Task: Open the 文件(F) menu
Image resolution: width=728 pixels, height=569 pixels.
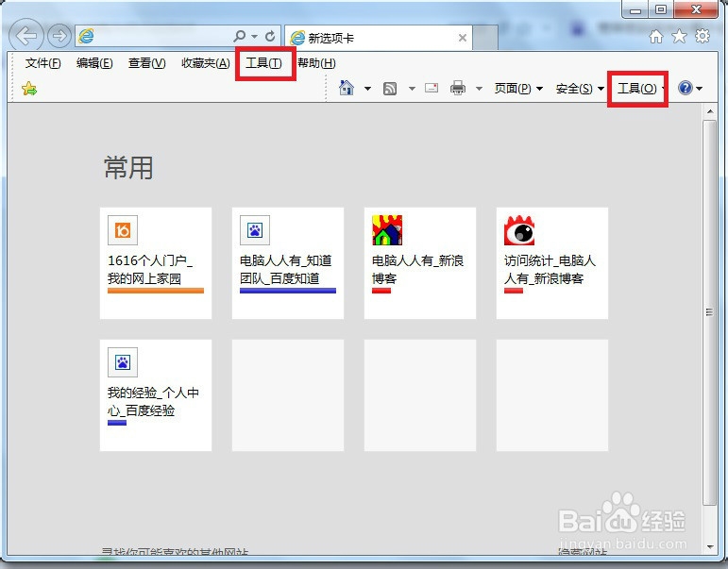Action: pyautogui.click(x=42, y=62)
